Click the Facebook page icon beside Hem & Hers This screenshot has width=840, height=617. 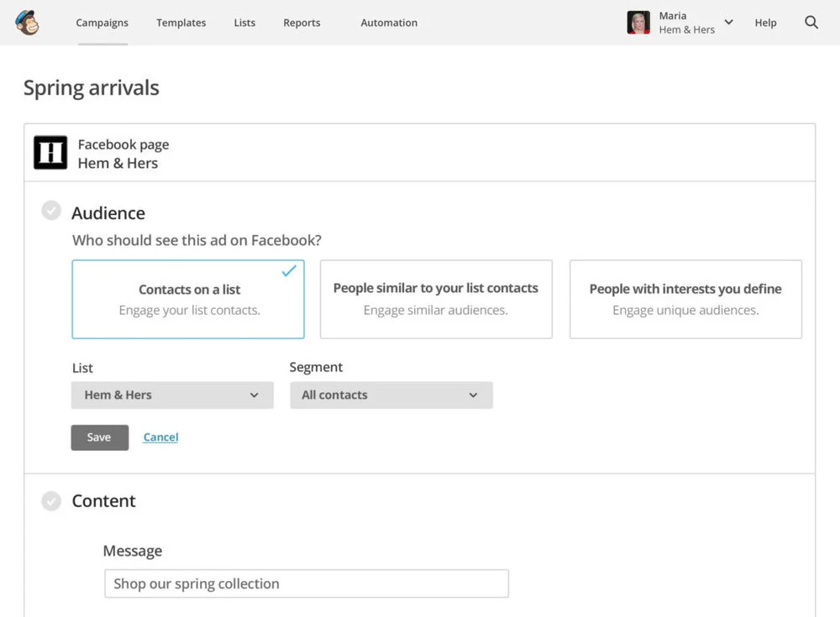[x=50, y=152]
